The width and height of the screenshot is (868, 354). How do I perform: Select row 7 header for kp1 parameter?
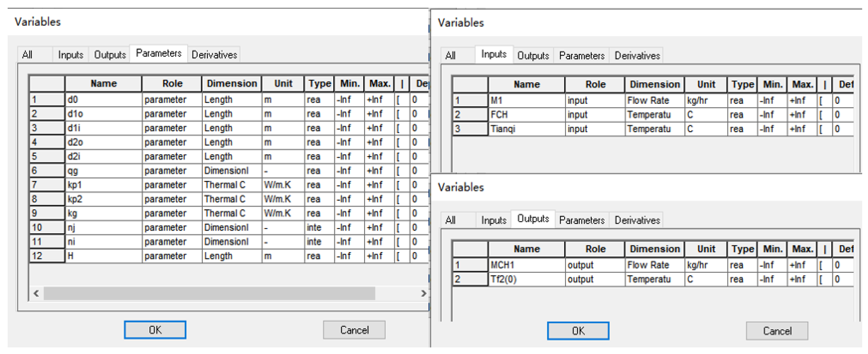(47, 185)
